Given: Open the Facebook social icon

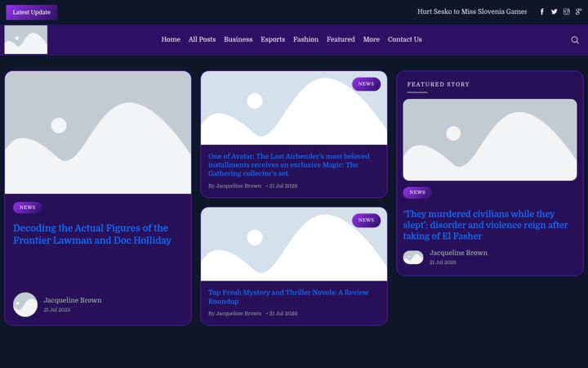Looking at the screenshot, I should pyautogui.click(x=542, y=11).
